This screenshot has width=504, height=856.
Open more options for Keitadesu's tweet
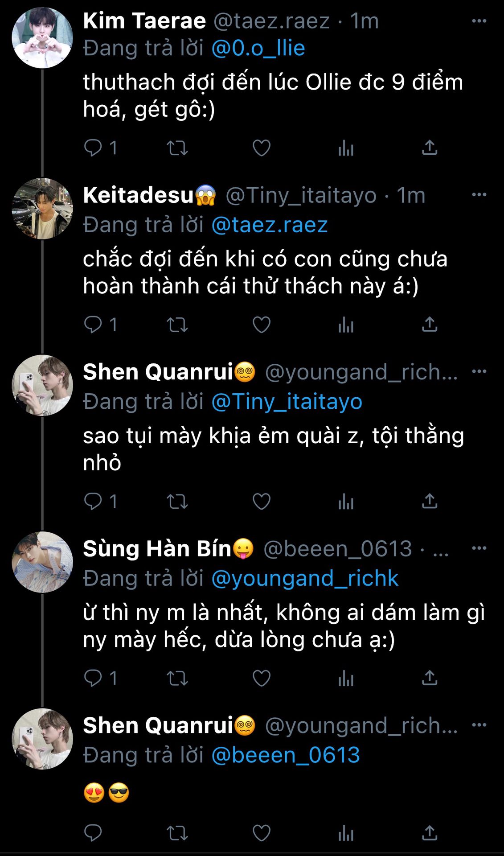479,195
